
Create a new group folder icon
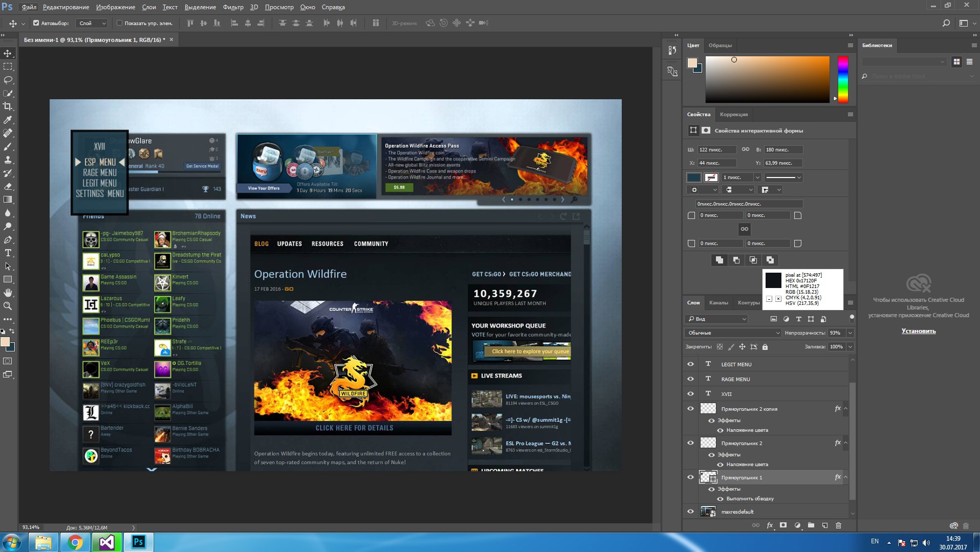(x=811, y=525)
